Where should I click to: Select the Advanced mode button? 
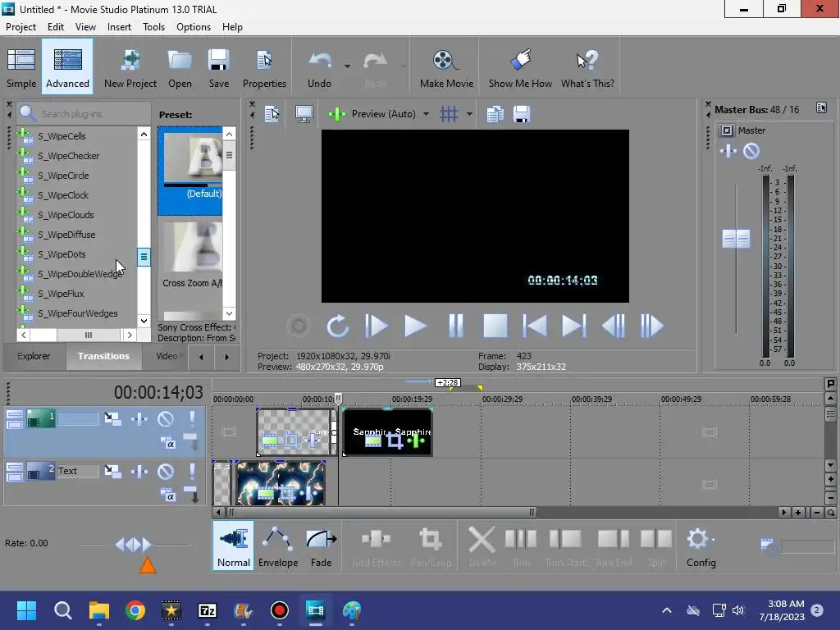[67, 67]
